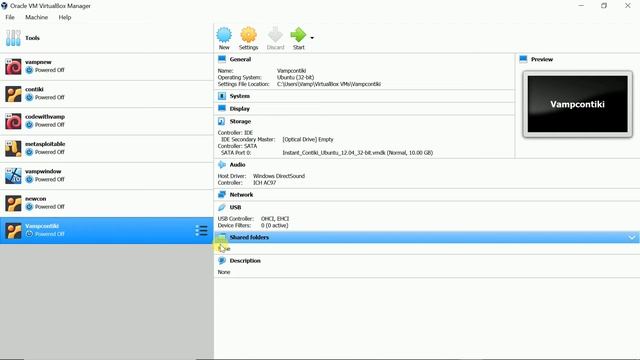Open the Shared folders section header
This screenshot has height=360, width=640.
click(x=249, y=237)
